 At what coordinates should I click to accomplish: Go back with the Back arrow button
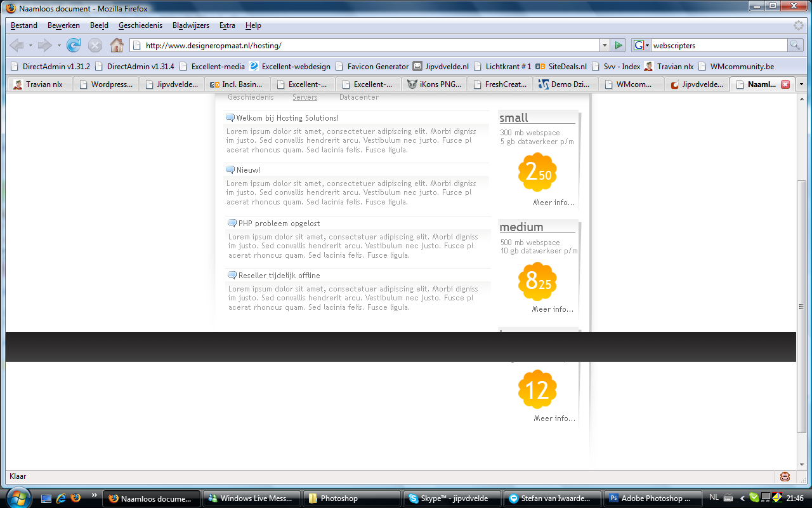click(17, 45)
